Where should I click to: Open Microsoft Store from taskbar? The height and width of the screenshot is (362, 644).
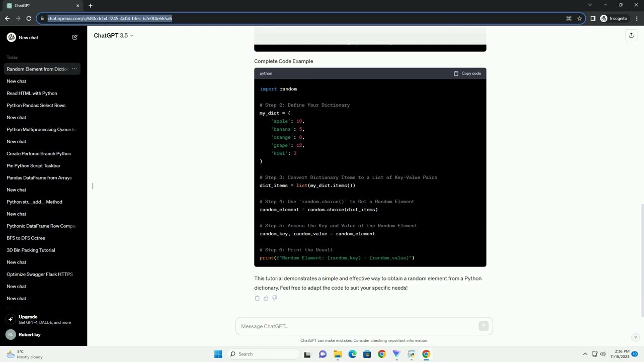click(367, 354)
